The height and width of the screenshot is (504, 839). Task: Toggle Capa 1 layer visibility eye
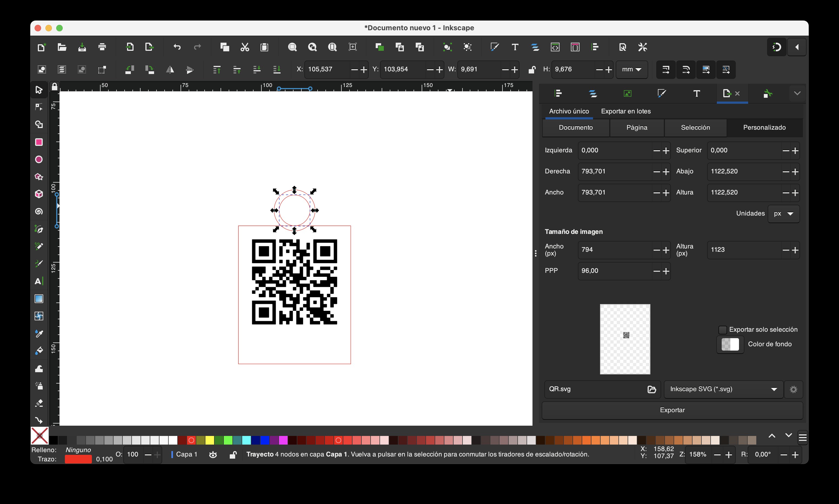click(x=213, y=454)
